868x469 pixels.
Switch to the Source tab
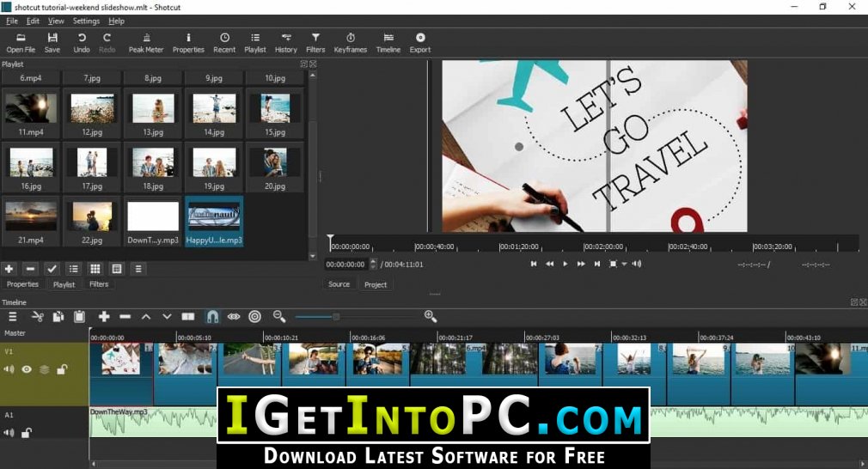[x=339, y=284]
